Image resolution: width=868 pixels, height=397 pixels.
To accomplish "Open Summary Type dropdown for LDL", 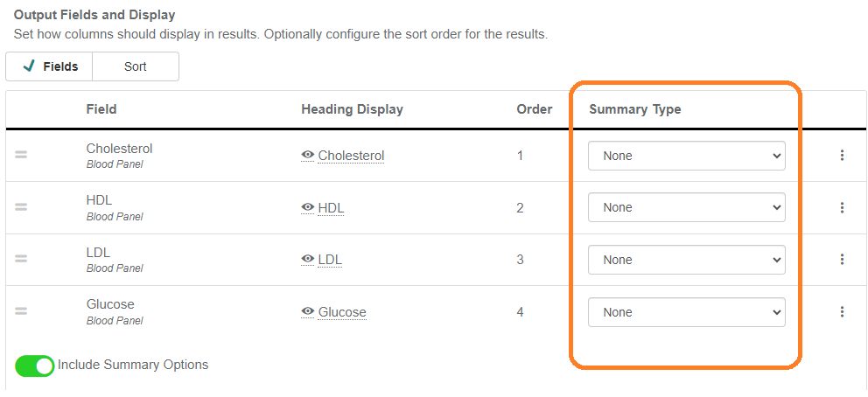I will click(x=687, y=260).
